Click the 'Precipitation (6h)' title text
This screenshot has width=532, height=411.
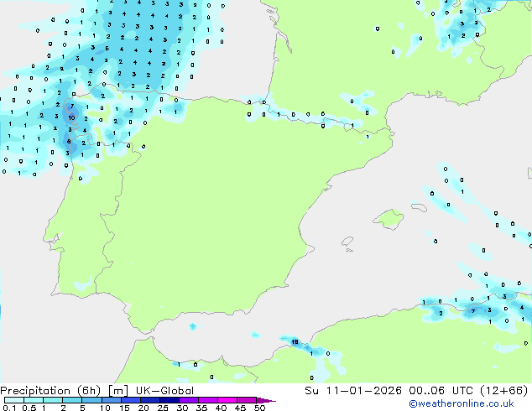(x=50, y=391)
